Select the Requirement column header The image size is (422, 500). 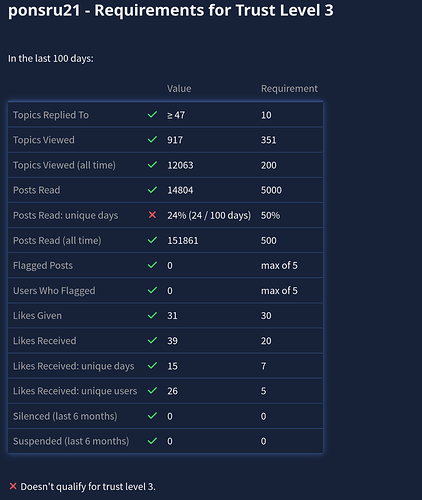(x=289, y=89)
